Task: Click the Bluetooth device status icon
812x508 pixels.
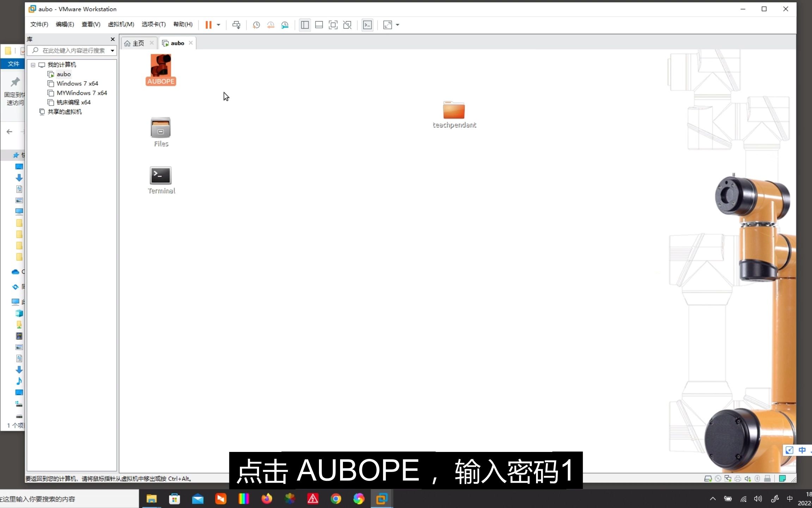Action: click(x=757, y=479)
